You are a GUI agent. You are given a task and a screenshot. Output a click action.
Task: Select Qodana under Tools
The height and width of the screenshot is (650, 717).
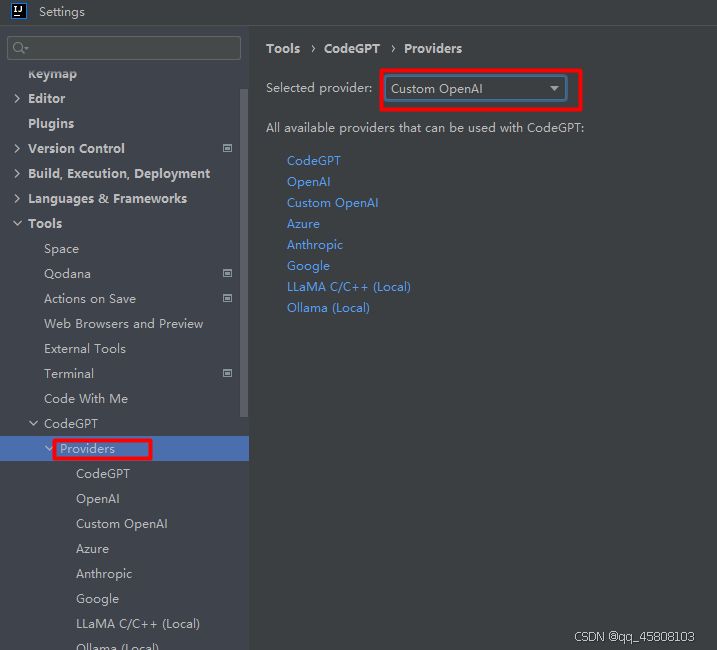(x=67, y=274)
